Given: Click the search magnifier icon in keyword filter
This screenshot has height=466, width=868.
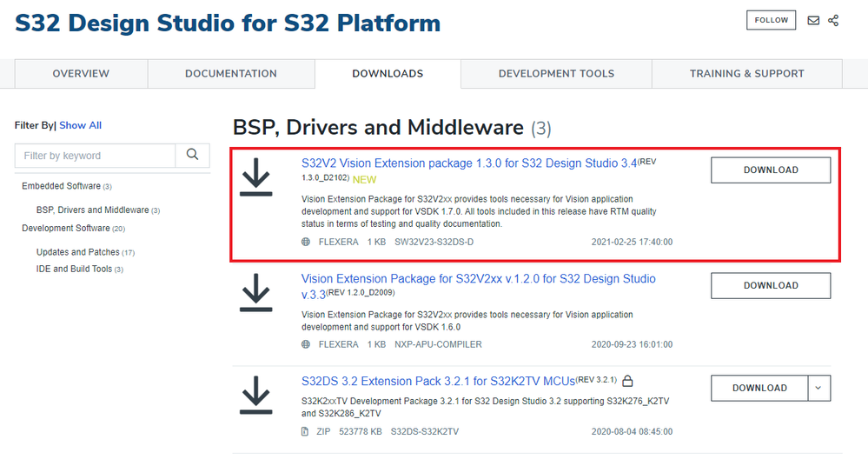Looking at the screenshot, I should [x=192, y=155].
